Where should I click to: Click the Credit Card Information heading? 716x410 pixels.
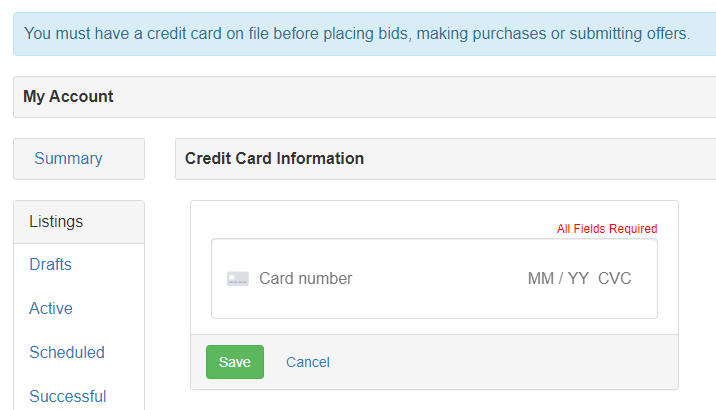click(x=274, y=158)
